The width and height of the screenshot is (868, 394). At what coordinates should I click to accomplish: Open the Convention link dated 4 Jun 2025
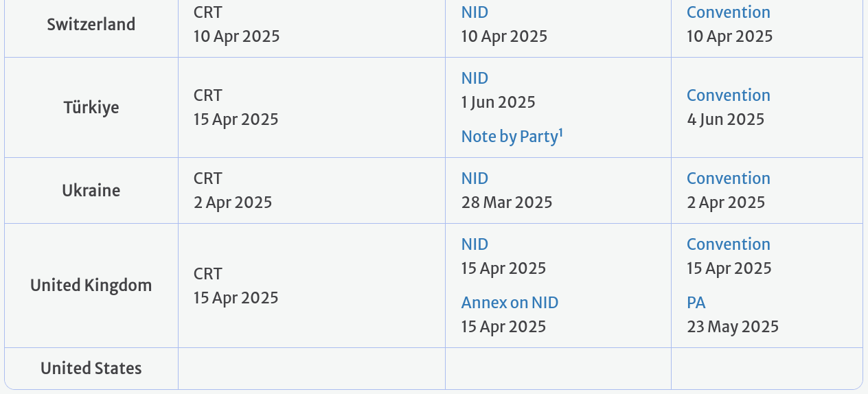click(728, 95)
